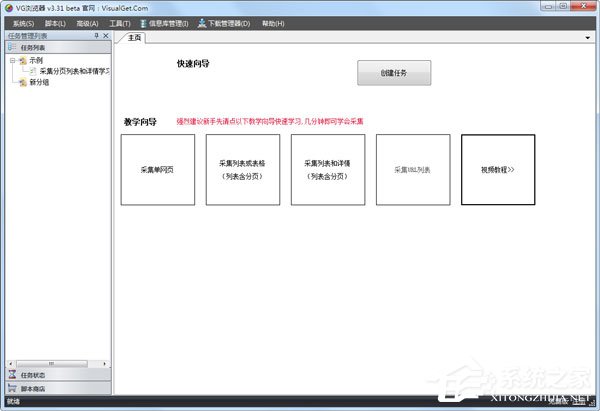Screen dimensions: 600x411
Task: Click the 新分组 group folder icon
Action: [22, 82]
